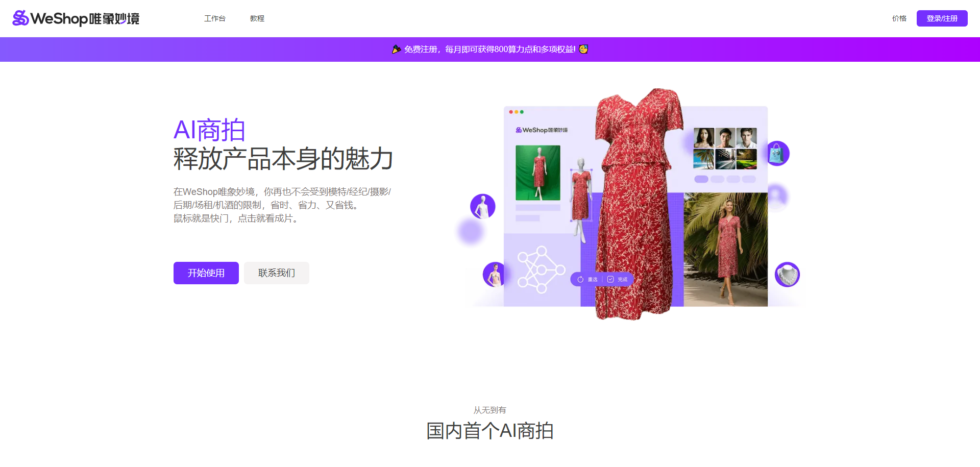This screenshot has height=467, width=980.
Task: Go to the 价格 pricing link
Action: click(899, 18)
